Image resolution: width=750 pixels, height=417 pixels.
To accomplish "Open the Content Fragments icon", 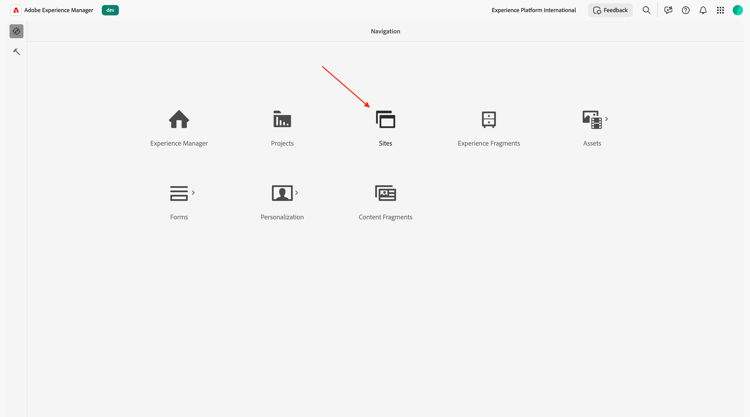I will coord(386,193).
